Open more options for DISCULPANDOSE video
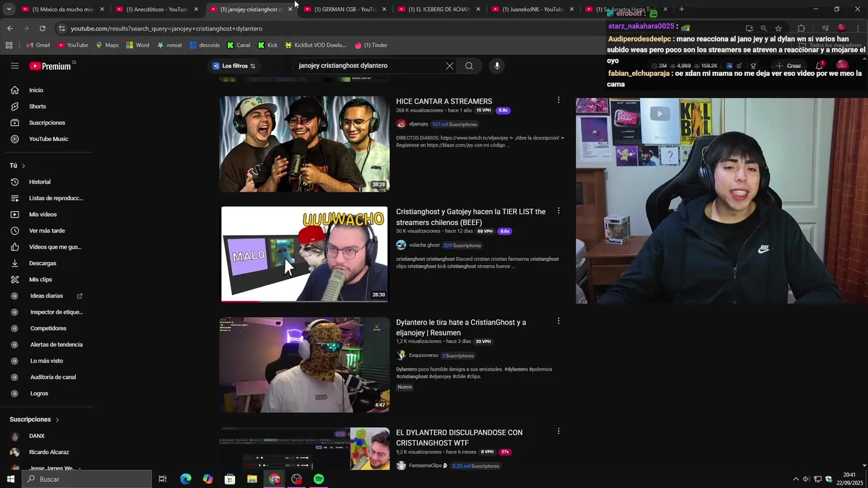The height and width of the screenshot is (488, 868). 558,431
